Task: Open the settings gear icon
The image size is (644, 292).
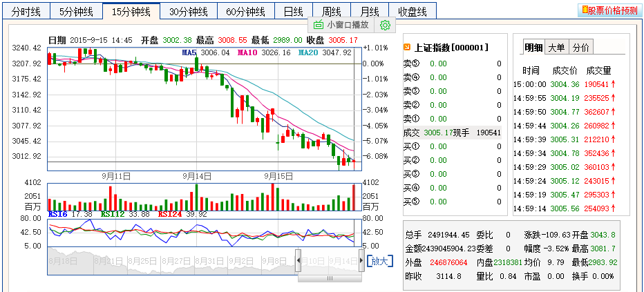Action: (x=385, y=25)
